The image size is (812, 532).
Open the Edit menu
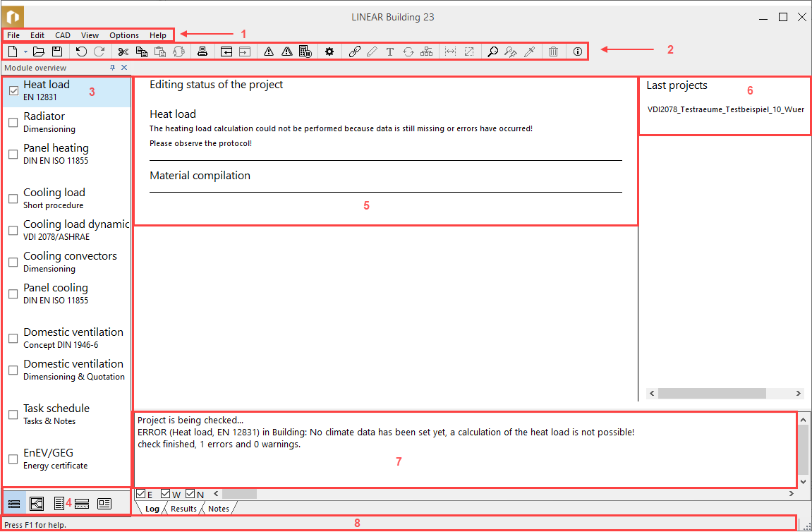[x=37, y=35]
